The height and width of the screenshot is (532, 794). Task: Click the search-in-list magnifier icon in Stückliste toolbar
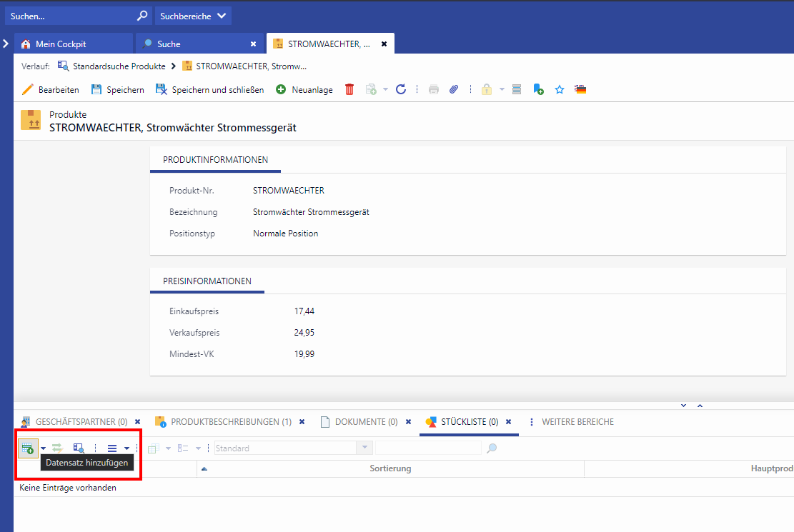tap(79, 448)
